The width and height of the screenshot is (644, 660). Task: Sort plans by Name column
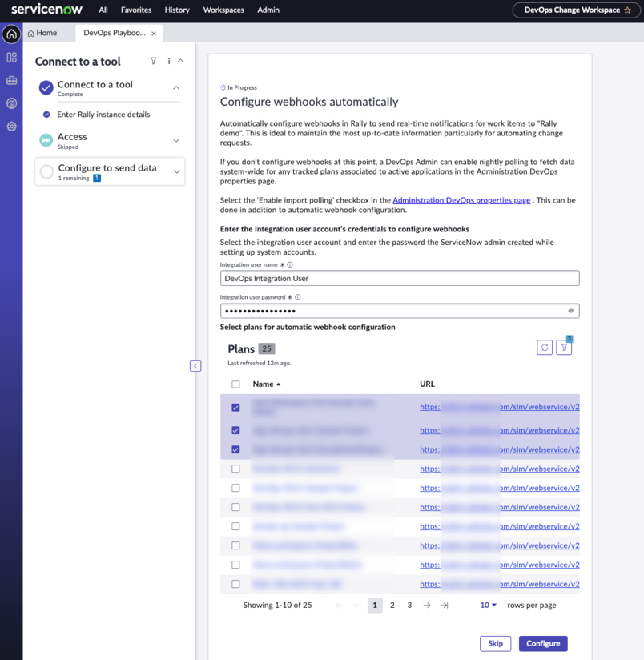[x=267, y=384]
